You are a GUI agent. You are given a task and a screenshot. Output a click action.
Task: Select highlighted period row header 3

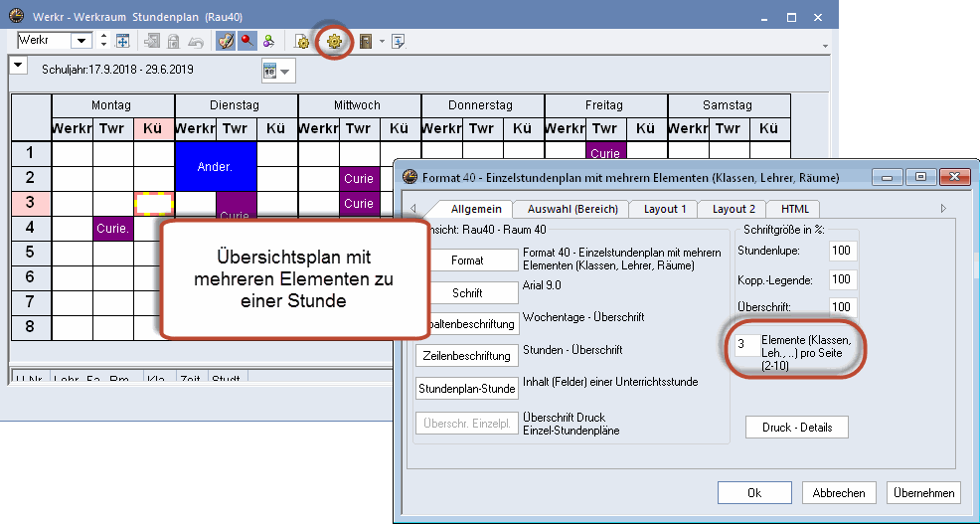click(x=30, y=203)
